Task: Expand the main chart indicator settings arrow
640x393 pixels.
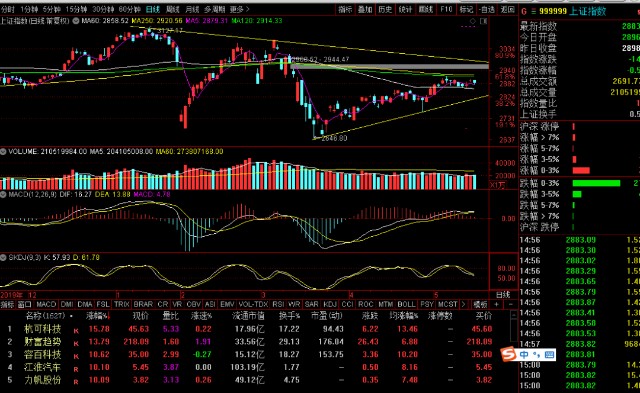Action: tap(76, 20)
